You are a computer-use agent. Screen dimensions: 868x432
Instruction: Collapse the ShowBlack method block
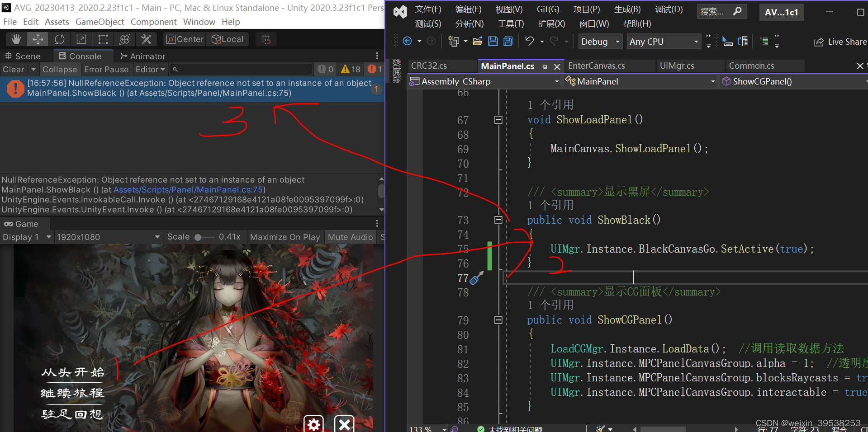498,220
